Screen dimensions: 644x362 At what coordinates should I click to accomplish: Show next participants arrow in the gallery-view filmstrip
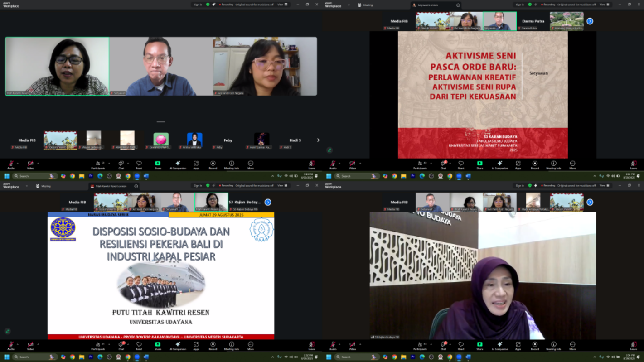point(318,140)
